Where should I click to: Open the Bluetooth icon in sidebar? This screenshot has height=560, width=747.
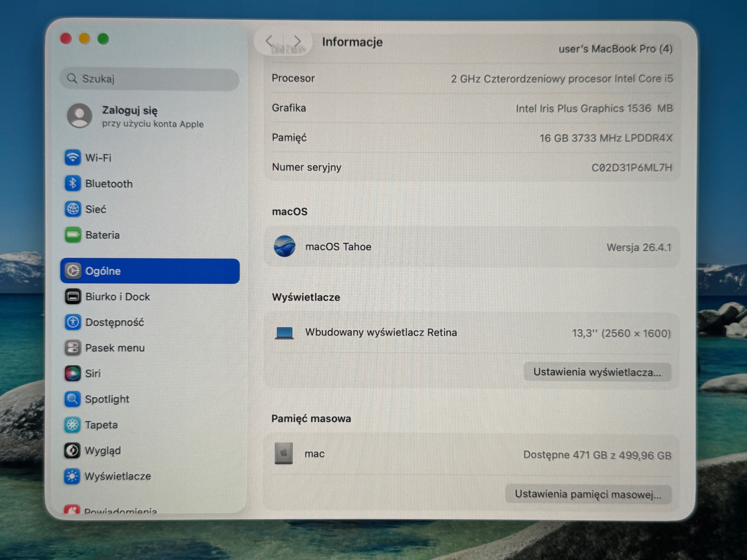[x=73, y=183]
